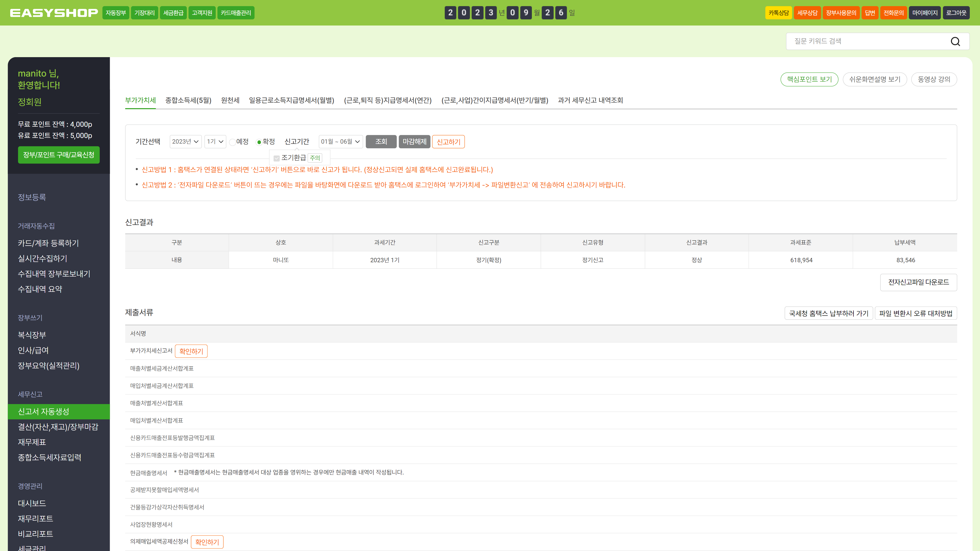This screenshot has height=551, width=980.
Task: Switch to the 부가가치세 tab
Action: [x=140, y=101]
